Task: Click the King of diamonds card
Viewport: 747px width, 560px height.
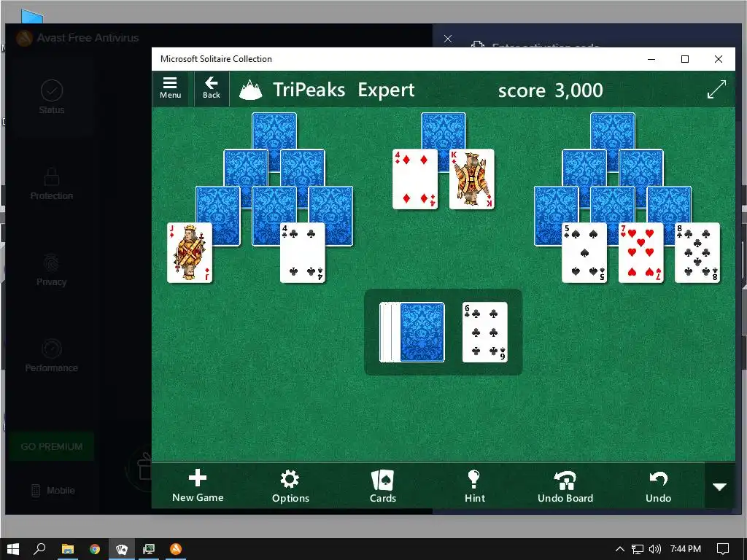Action: 472,179
